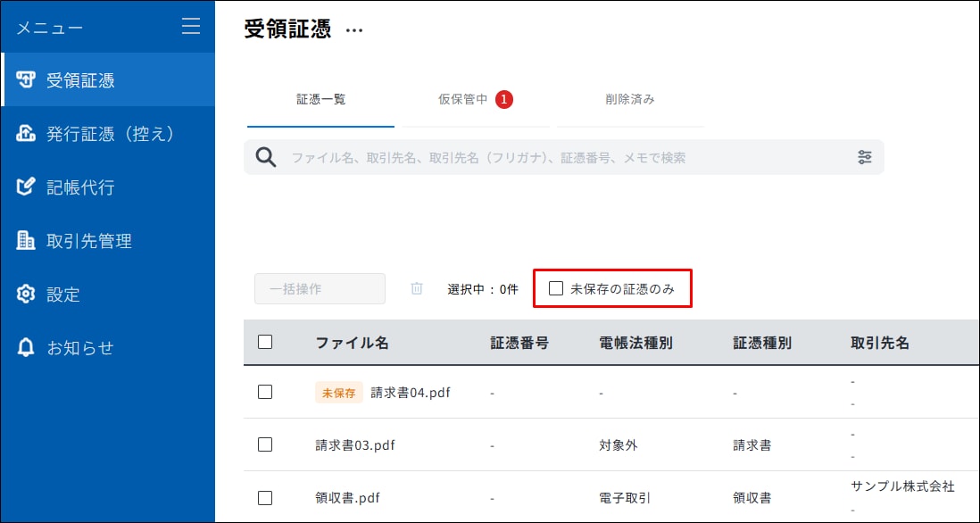Click the 取引先名 column header
Image resolution: width=980 pixels, height=523 pixels.
point(879,343)
